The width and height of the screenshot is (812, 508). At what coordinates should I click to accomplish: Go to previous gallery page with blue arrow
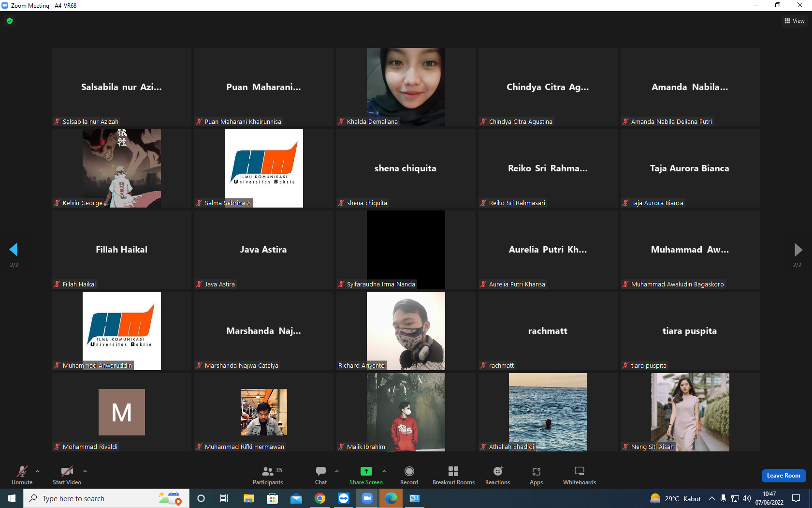click(x=14, y=250)
